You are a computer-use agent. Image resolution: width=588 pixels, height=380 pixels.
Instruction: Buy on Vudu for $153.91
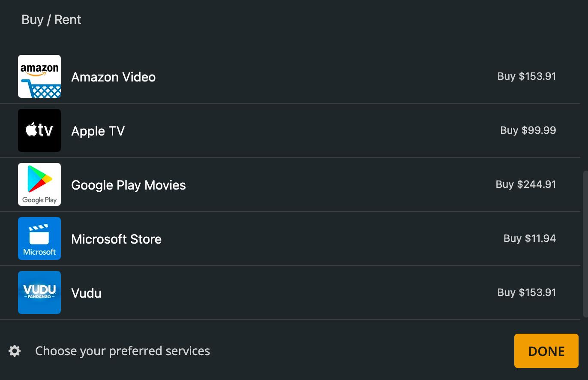coord(527,293)
